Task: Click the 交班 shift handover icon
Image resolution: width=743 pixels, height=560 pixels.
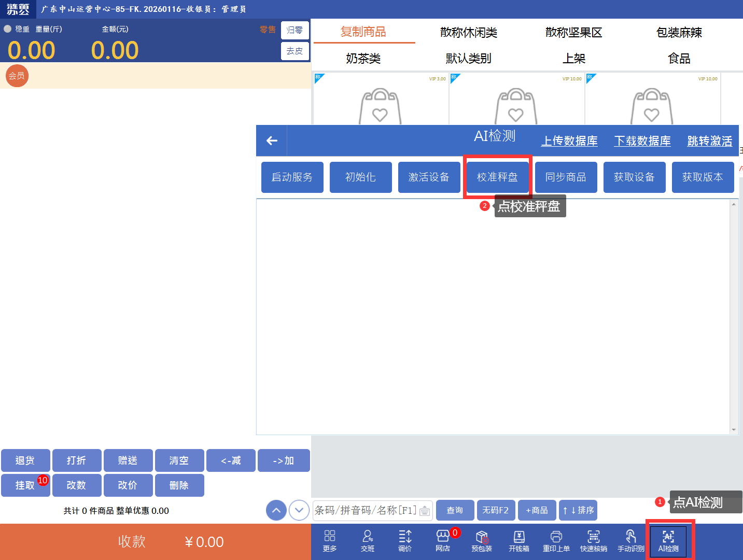Action: pyautogui.click(x=368, y=541)
